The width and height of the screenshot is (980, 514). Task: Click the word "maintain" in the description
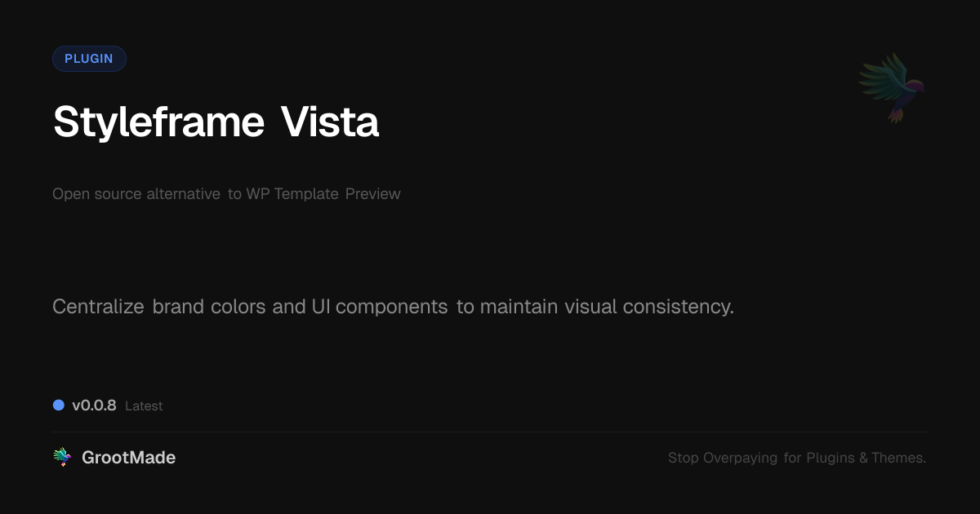[x=519, y=307]
